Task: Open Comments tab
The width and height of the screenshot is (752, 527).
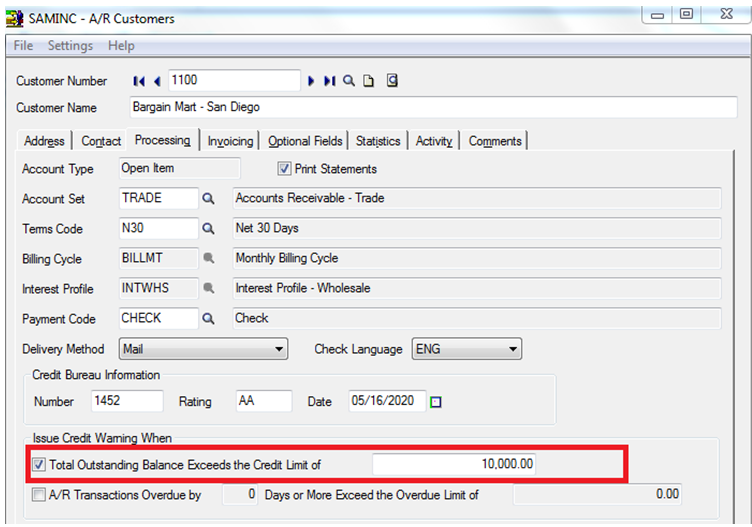Action: [x=495, y=141]
